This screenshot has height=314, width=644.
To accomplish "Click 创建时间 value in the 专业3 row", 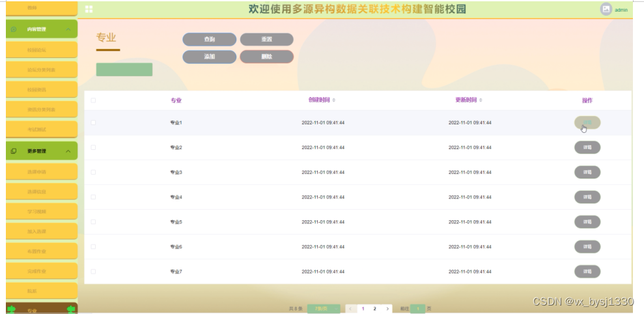I will click(323, 172).
